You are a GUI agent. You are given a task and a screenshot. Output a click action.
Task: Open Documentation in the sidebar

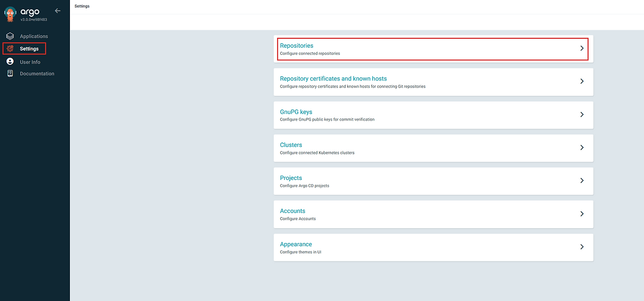(37, 73)
